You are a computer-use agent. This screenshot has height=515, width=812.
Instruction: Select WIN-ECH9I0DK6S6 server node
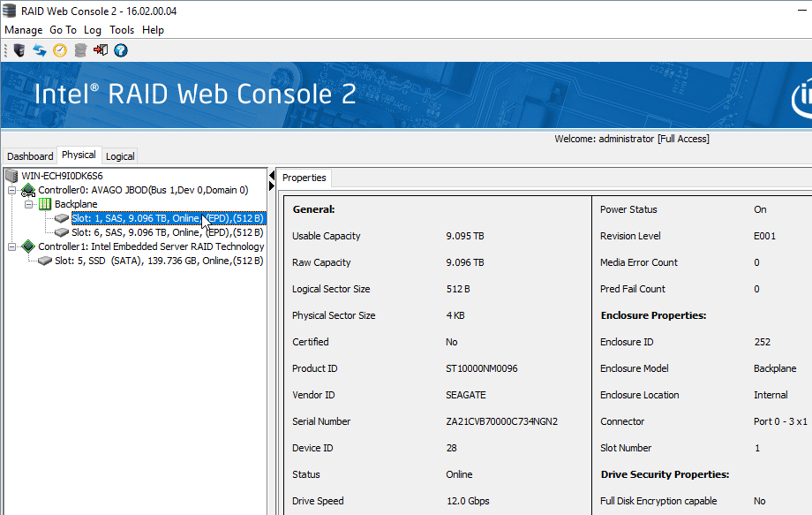click(62, 176)
